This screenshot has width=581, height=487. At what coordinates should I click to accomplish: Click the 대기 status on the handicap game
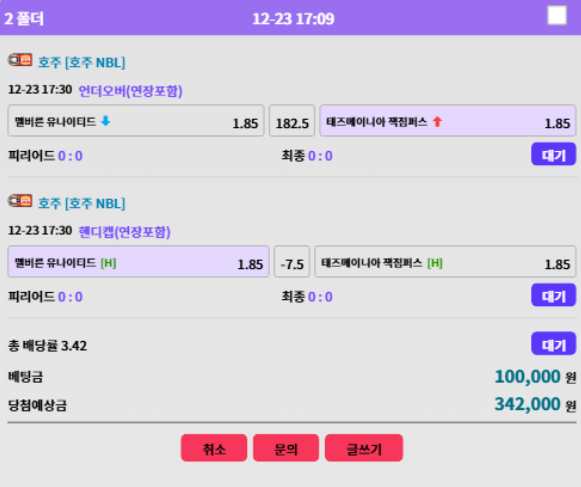554,295
